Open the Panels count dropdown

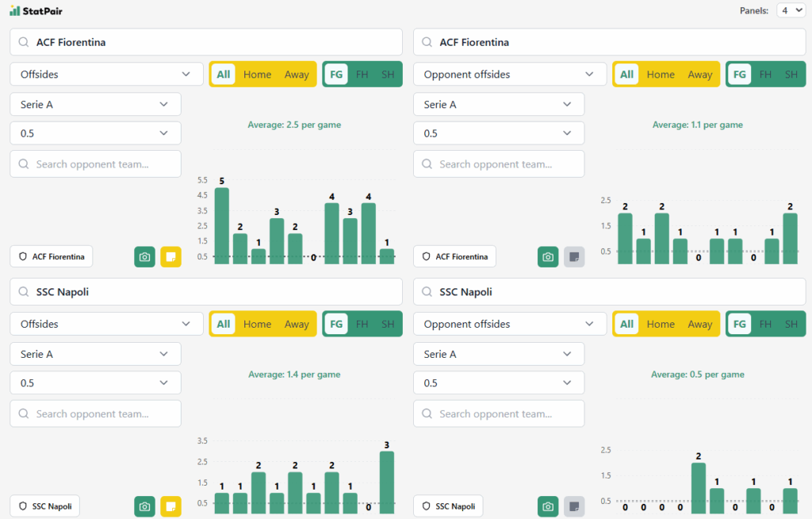(x=791, y=10)
